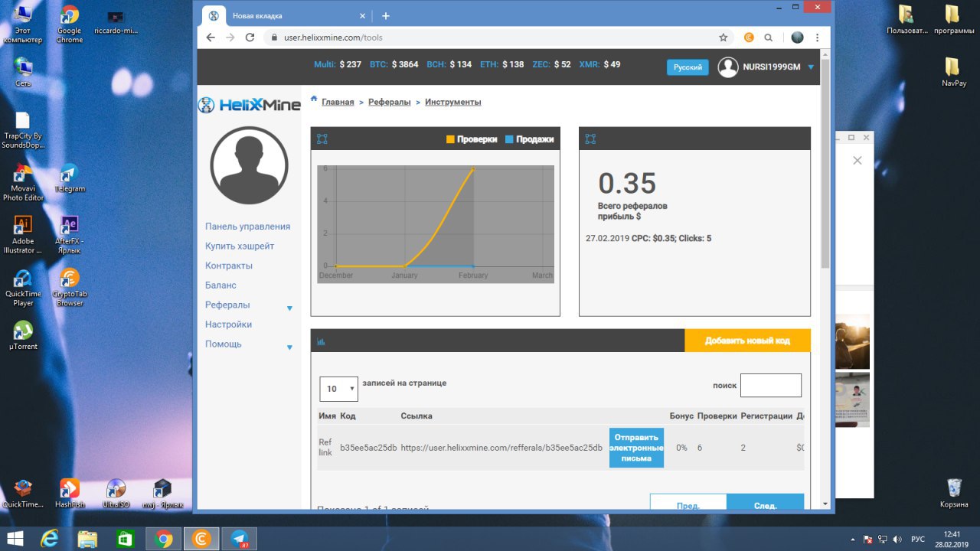Open NavPay desktop folder
The width and height of the screenshot is (980, 551).
click(953, 72)
